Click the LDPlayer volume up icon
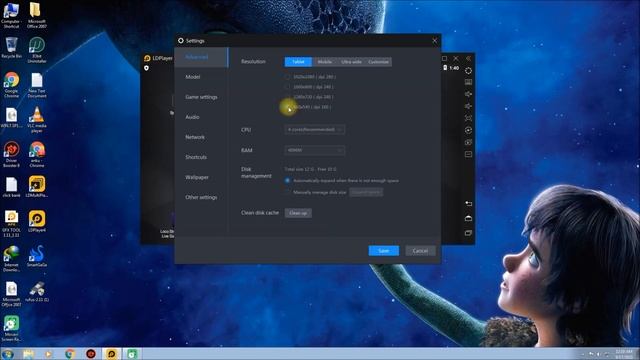 (468, 94)
